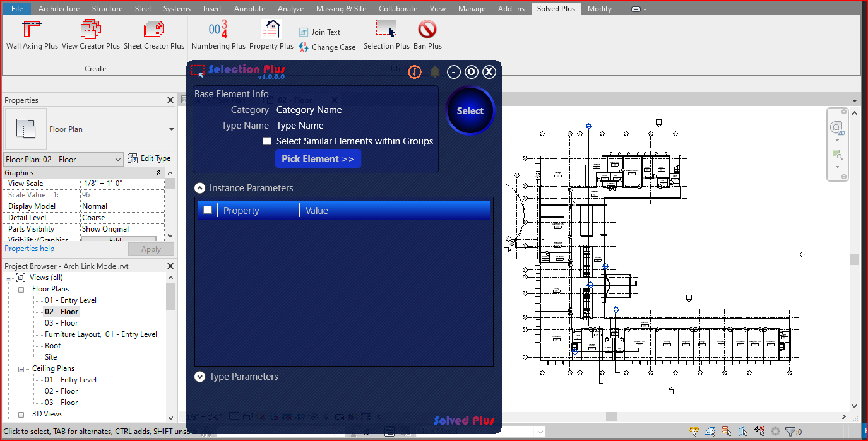The height and width of the screenshot is (441, 868).
Task: Toggle Select Links in status bar
Action: (x=694, y=432)
